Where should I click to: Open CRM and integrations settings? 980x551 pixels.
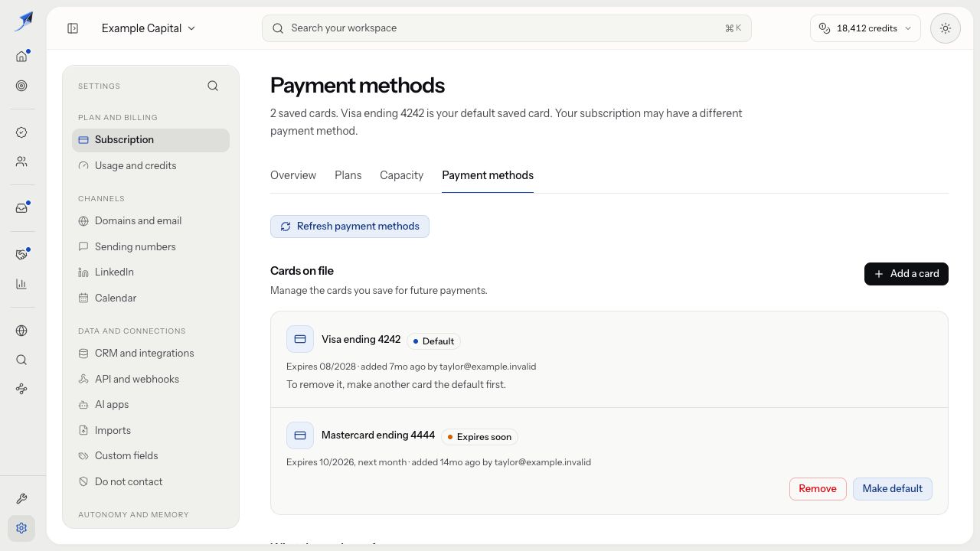pyautogui.click(x=151, y=354)
